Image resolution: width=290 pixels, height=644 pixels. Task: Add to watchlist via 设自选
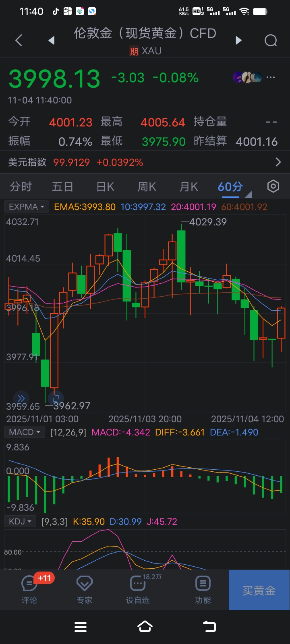coord(138,589)
